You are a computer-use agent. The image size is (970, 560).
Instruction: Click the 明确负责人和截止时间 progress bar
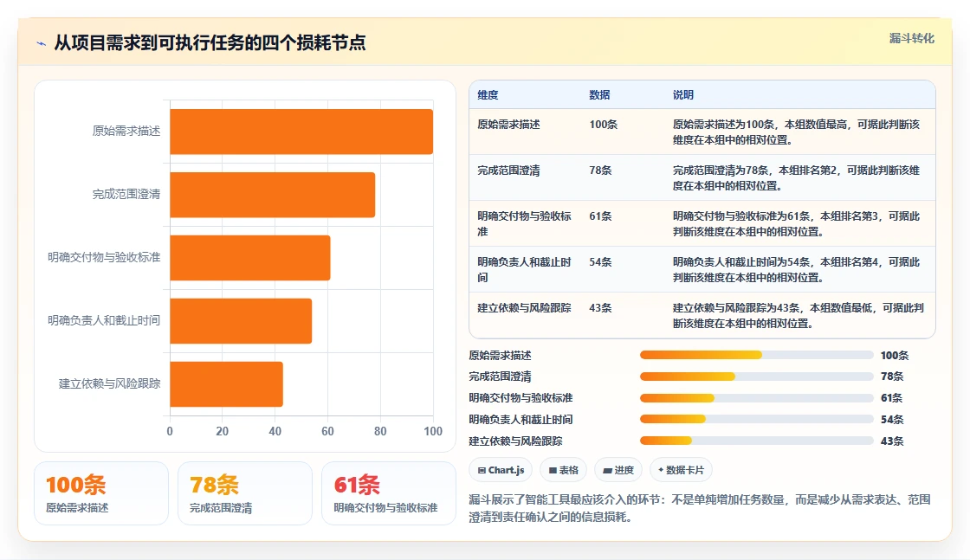tap(757, 419)
